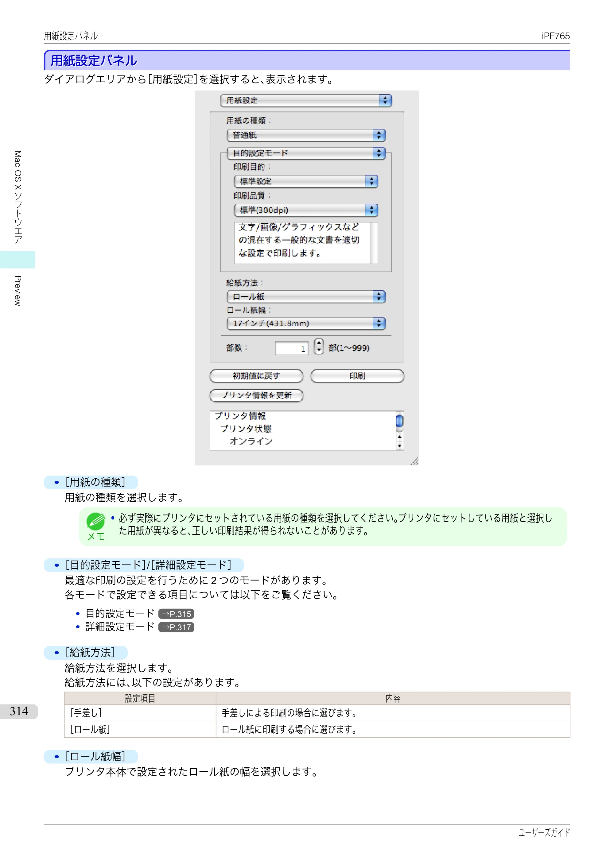Follow the →P.317 page link
This screenshot has height=868, width=614.
click(x=176, y=627)
